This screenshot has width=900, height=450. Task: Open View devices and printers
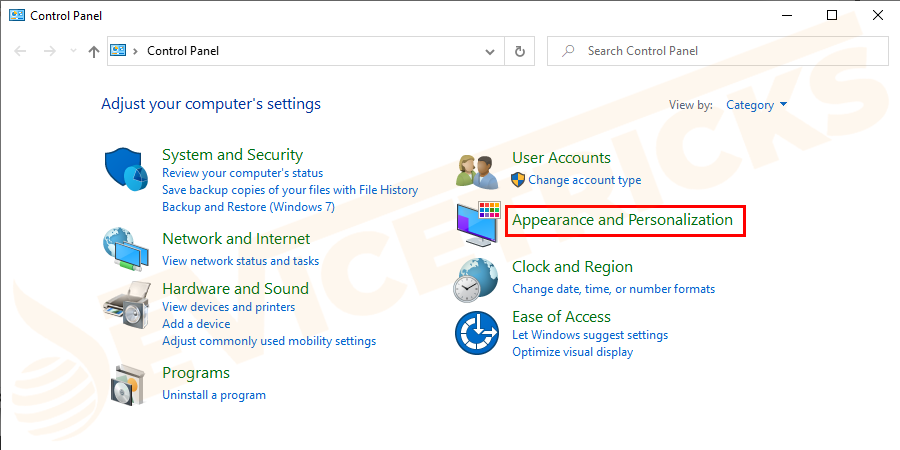(228, 307)
